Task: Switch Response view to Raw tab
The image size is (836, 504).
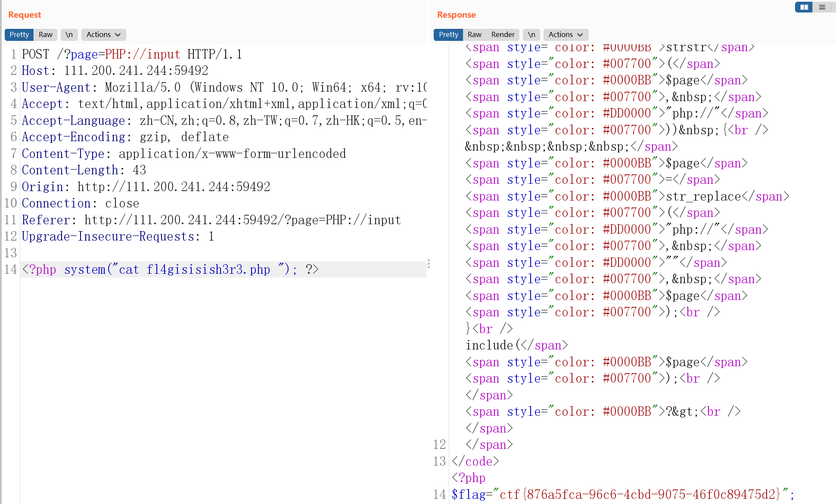Action: [x=474, y=34]
